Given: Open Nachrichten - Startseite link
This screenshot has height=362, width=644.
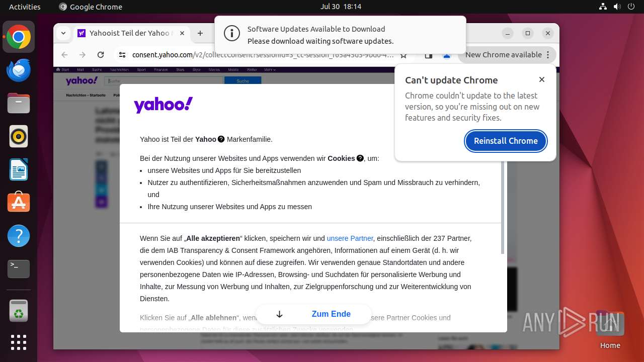Looking at the screenshot, I should point(86,95).
